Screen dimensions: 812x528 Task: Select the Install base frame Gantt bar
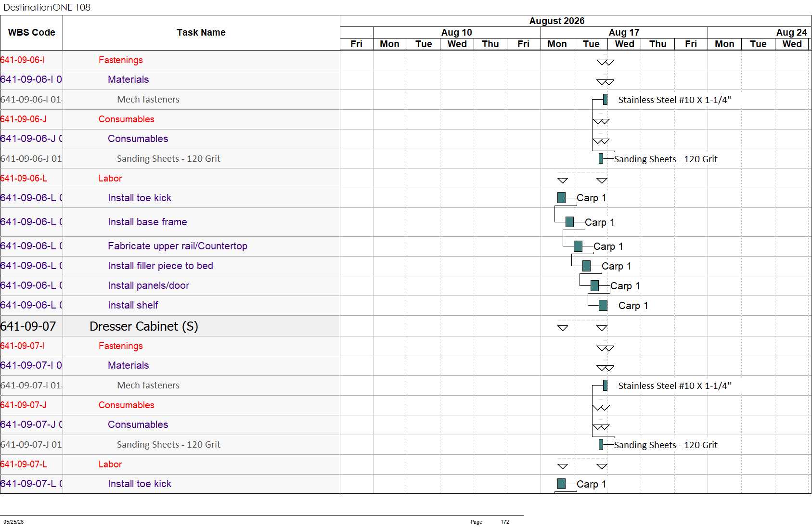click(569, 222)
